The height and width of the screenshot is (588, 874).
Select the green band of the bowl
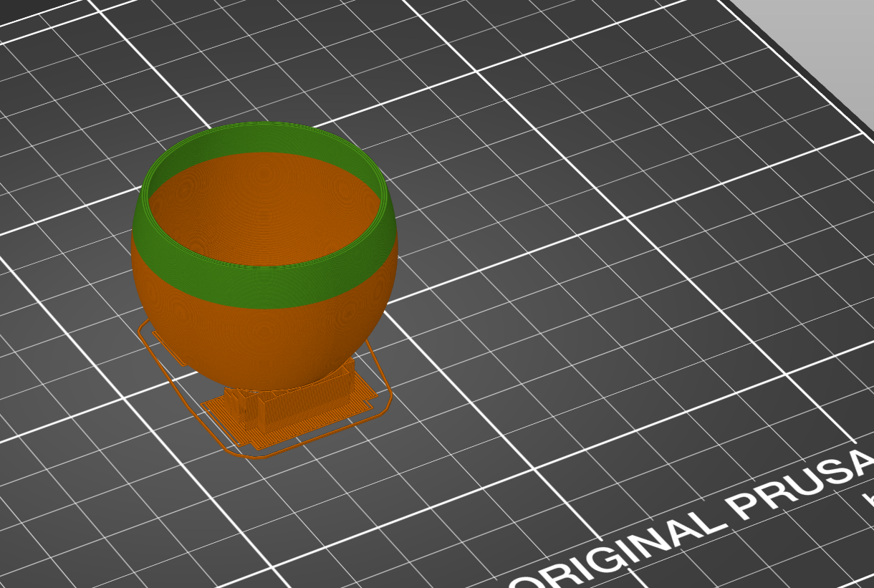pos(265,286)
